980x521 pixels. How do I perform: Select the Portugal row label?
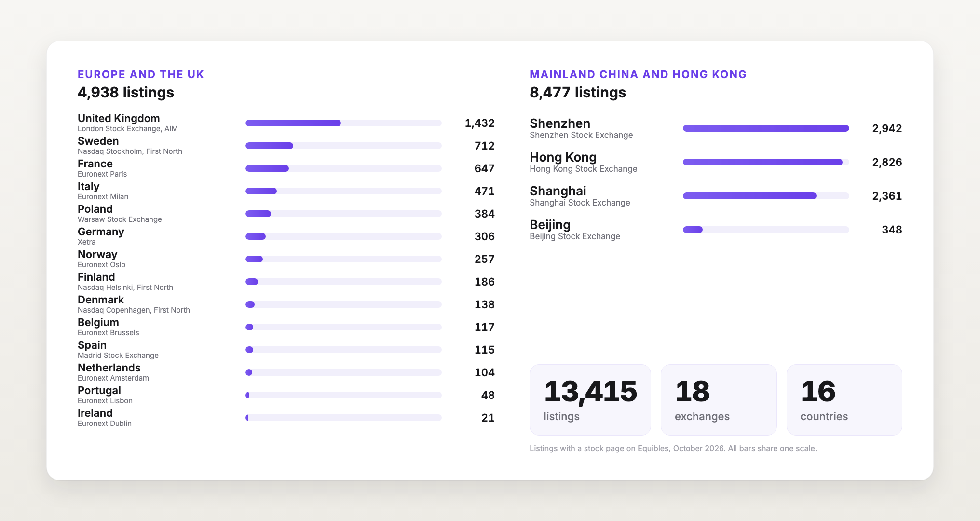pyautogui.click(x=99, y=390)
